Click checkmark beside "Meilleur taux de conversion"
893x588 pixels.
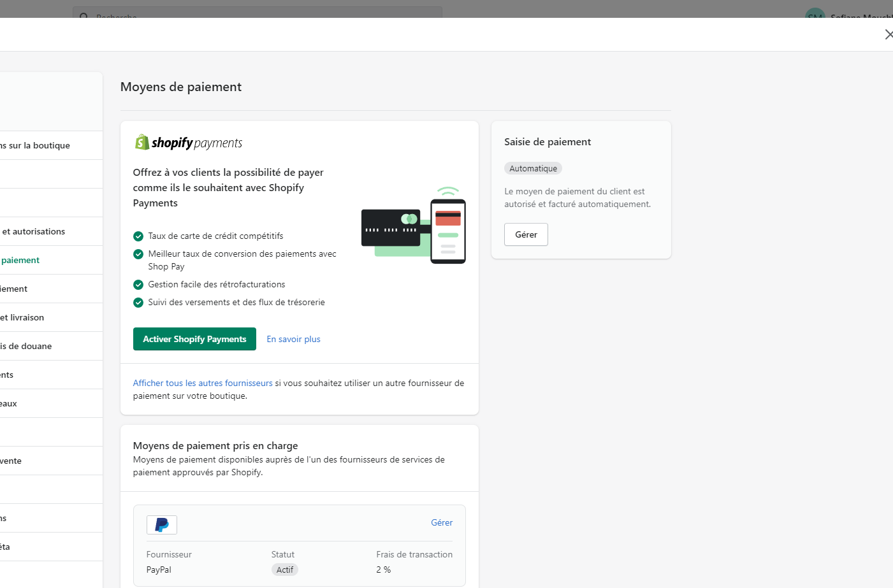click(x=138, y=254)
